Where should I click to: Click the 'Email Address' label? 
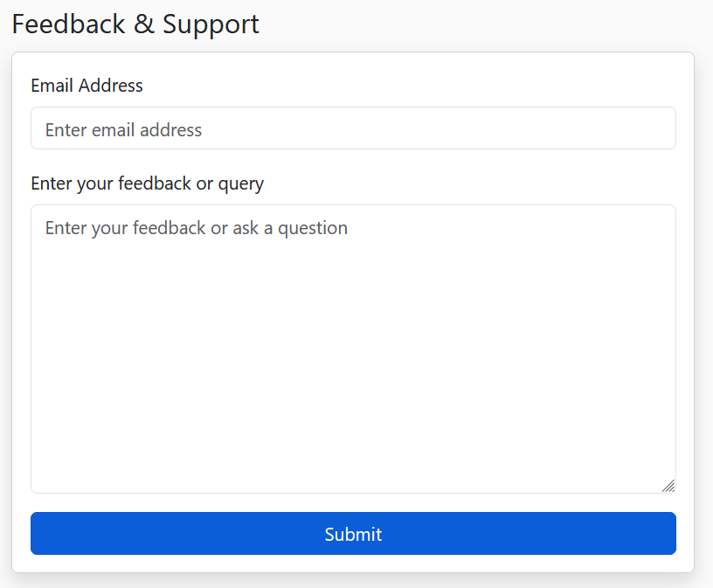tap(87, 86)
